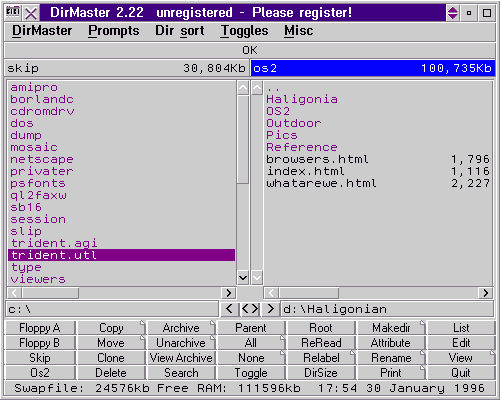Click the Attribute button
Screen dimensions: 500x400
point(391,343)
